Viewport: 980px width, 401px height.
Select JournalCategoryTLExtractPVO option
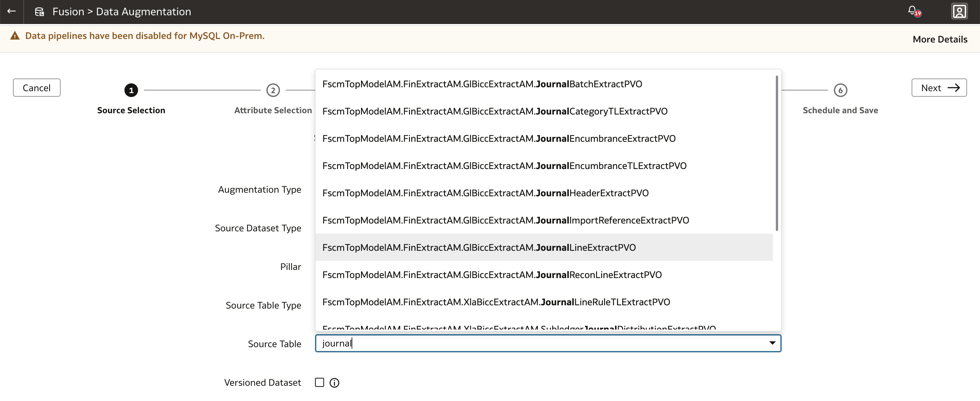pyautogui.click(x=544, y=111)
